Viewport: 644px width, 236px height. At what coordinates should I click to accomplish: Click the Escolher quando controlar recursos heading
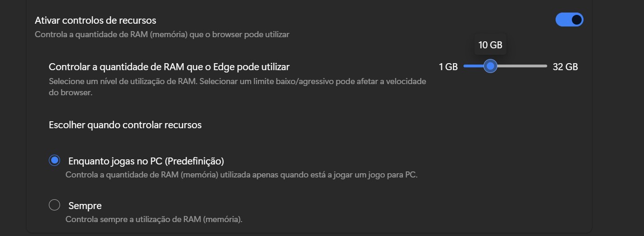[x=125, y=125]
